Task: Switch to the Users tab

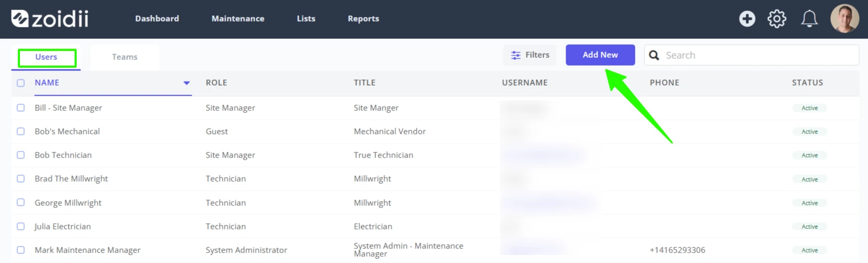Action: point(46,57)
